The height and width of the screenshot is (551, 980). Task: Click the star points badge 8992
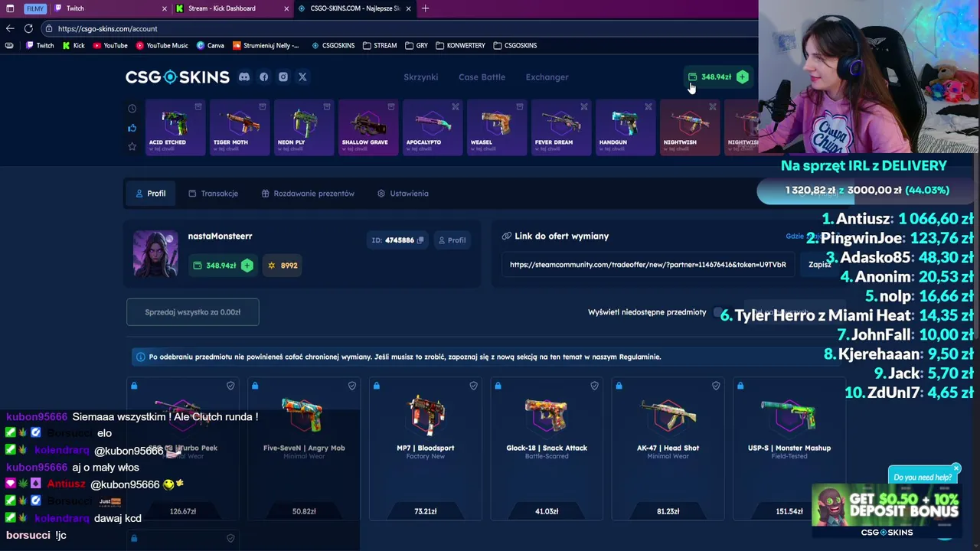tap(283, 266)
